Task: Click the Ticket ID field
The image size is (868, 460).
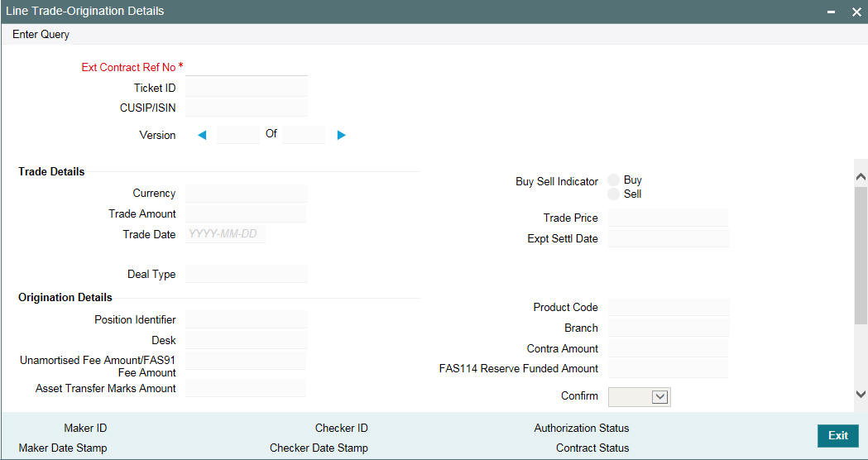Action: point(247,88)
